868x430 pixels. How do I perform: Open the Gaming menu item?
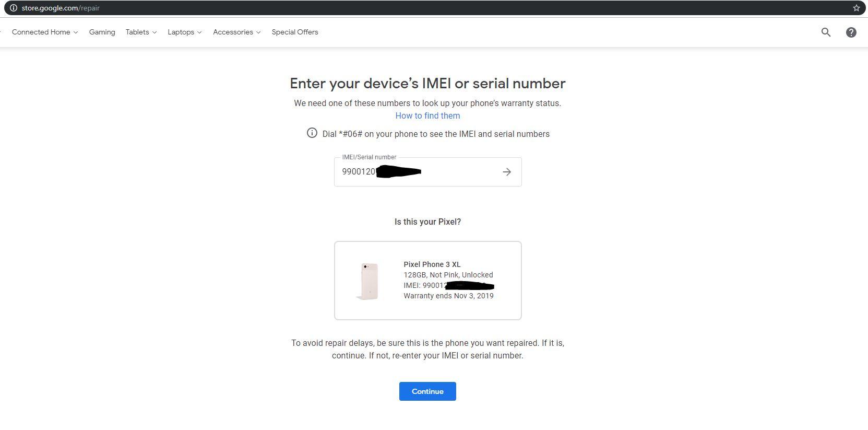coord(102,32)
